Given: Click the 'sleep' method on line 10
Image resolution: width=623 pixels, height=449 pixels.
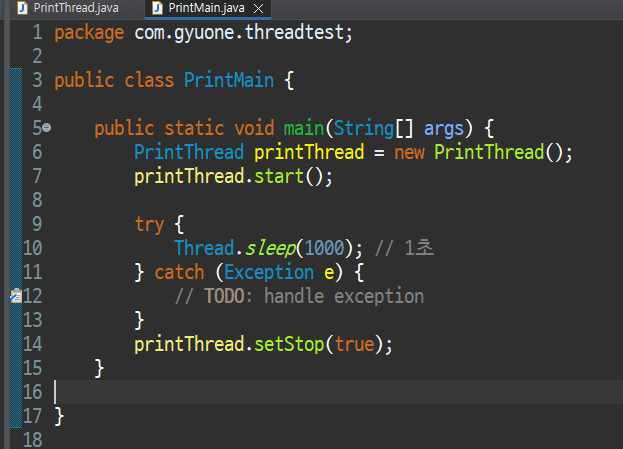Looking at the screenshot, I should pos(270,249).
